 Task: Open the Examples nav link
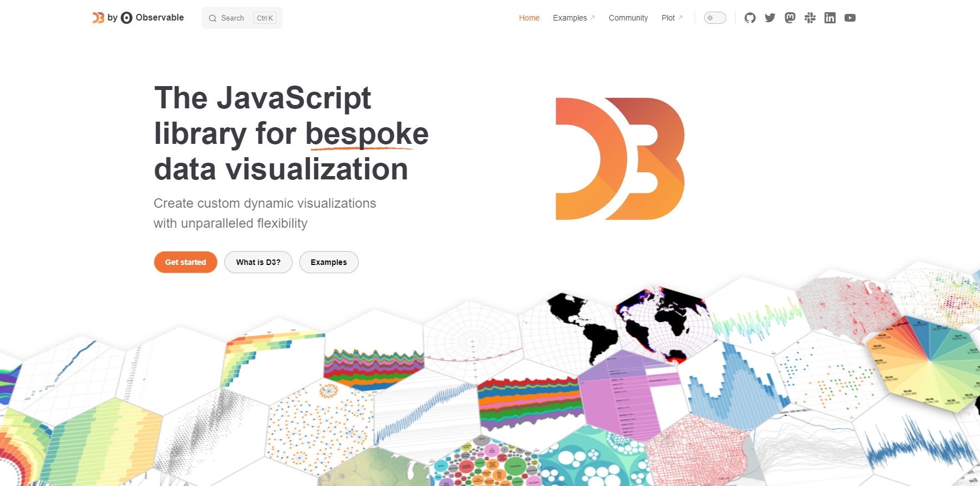click(574, 18)
